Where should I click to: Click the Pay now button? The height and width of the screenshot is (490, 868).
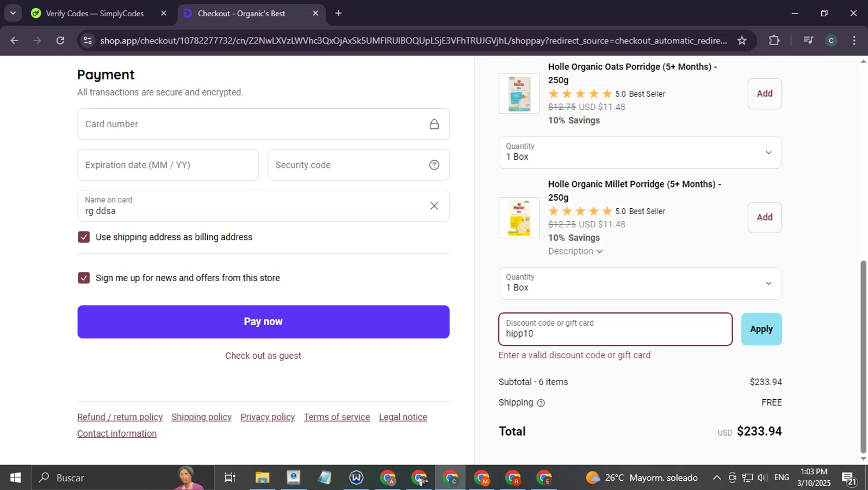[x=263, y=322]
